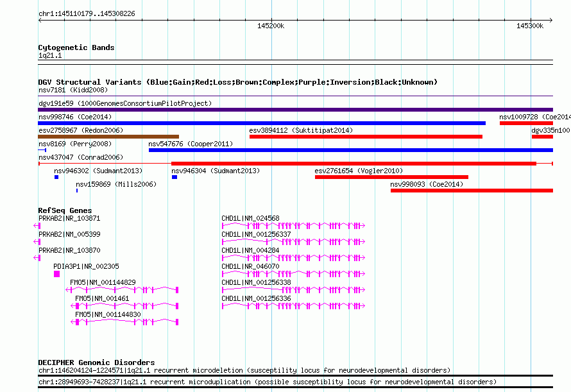The width and height of the screenshot is (571, 392).
Task: Open nsv159869 (Mills2006) label
Action: (x=116, y=184)
